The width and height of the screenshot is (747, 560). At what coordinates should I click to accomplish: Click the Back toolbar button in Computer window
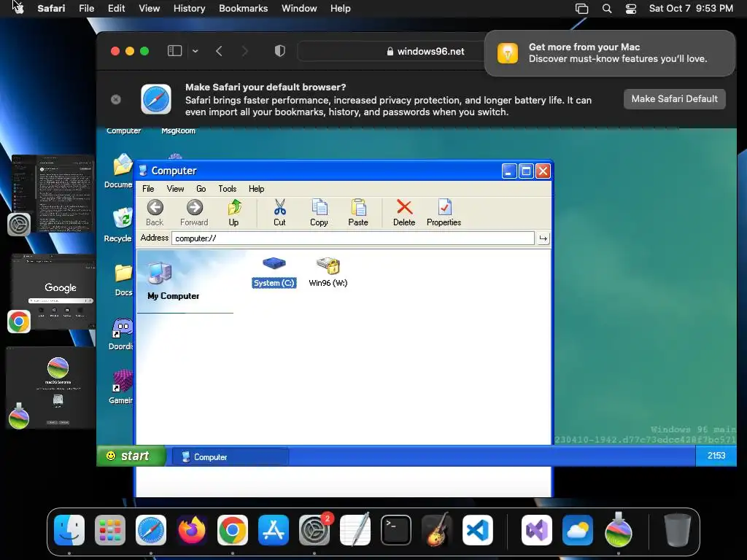(155, 212)
